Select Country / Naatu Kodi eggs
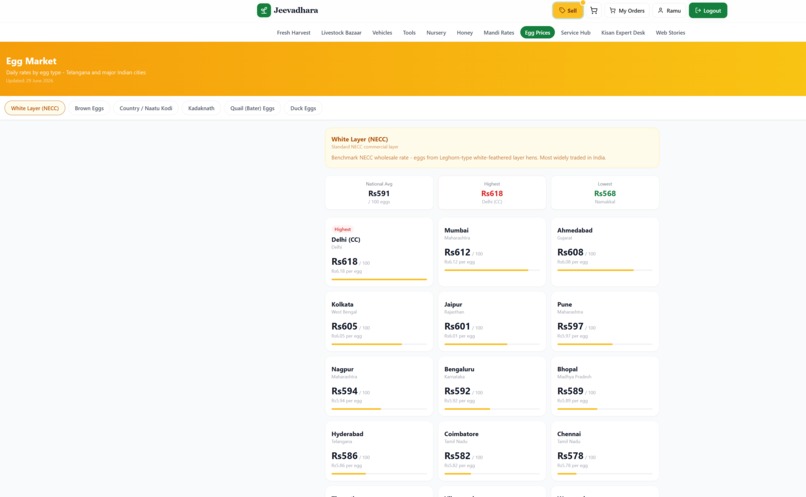806x497 pixels. pyautogui.click(x=146, y=108)
